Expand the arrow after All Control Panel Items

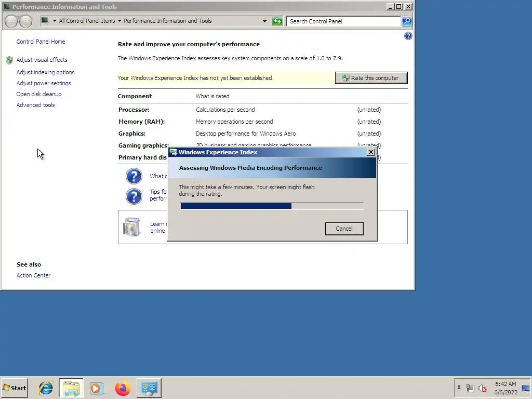pyautogui.click(x=119, y=21)
